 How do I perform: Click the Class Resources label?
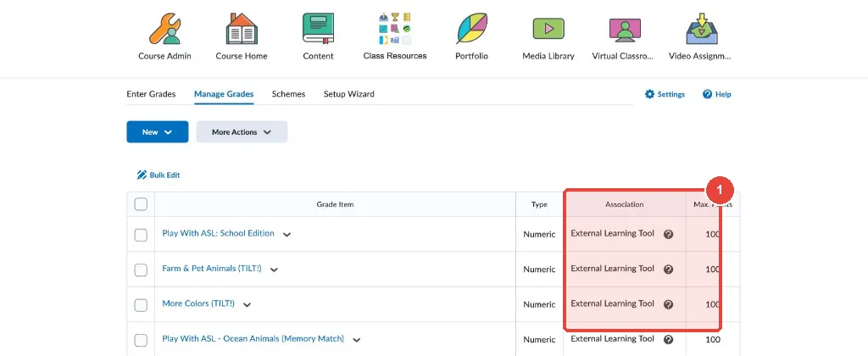pyautogui.click(x=395, y=56)
